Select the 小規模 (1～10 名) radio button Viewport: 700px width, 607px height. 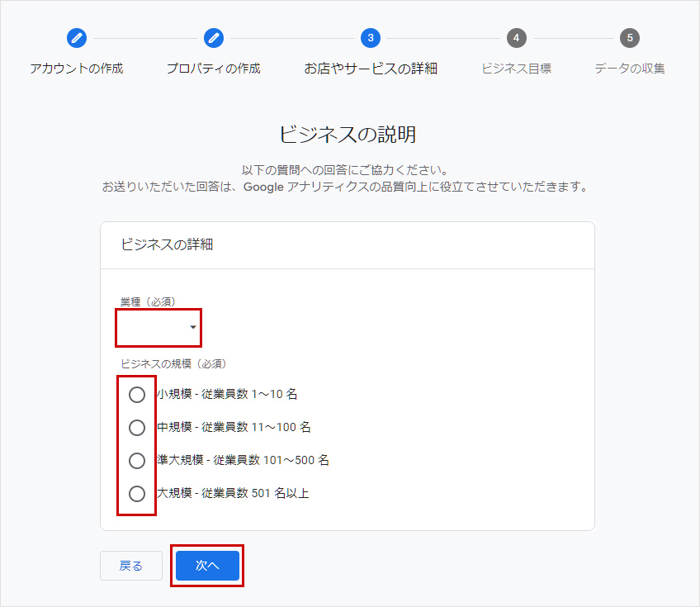137,395
